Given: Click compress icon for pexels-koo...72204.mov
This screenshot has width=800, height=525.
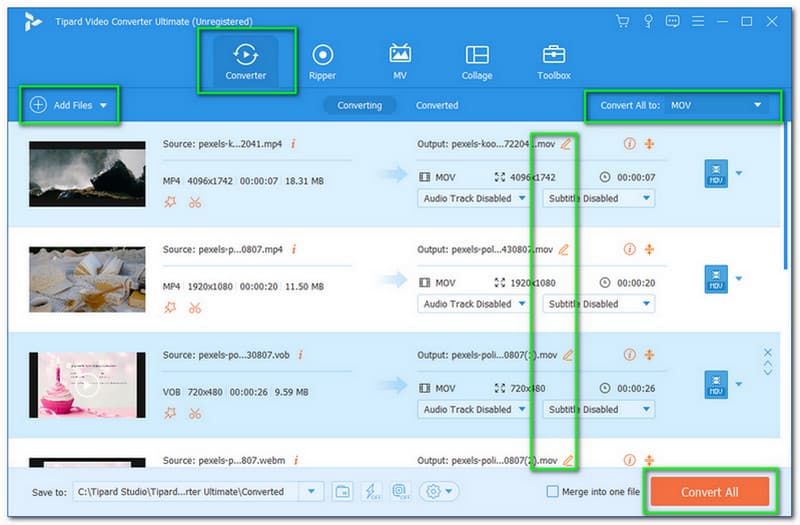Looking at the screenshot, I should (x=649, y=144).
